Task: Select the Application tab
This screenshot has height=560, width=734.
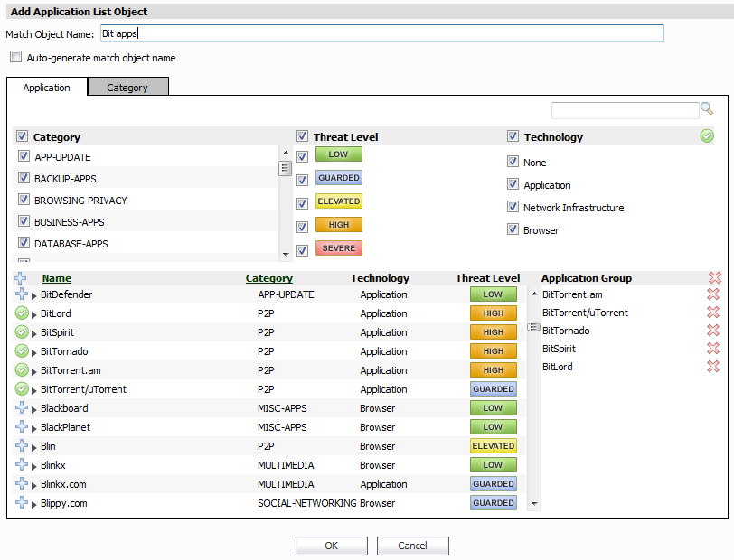Action: click(x=47, y=88)
